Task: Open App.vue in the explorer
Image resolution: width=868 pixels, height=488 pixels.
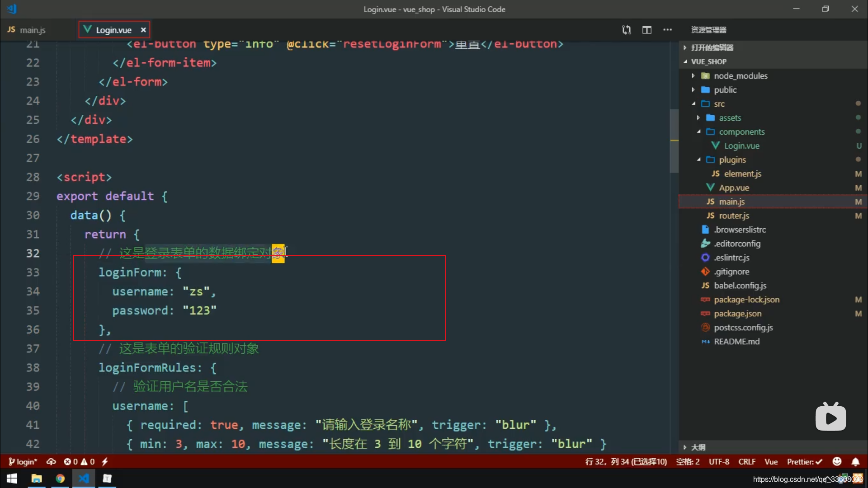Action: click(x=734, y=188)
